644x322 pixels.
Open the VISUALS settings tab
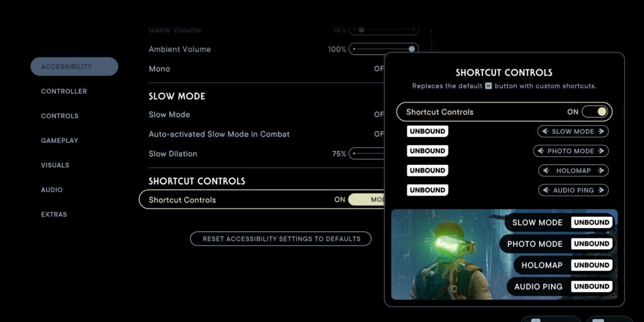pos(55,165)
